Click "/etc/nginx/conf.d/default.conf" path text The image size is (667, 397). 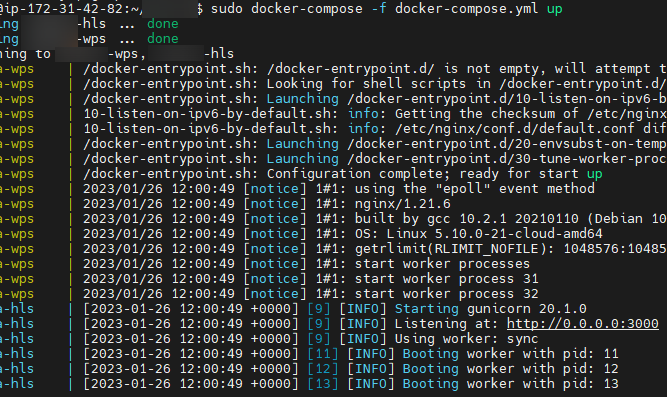pos(515,129)
